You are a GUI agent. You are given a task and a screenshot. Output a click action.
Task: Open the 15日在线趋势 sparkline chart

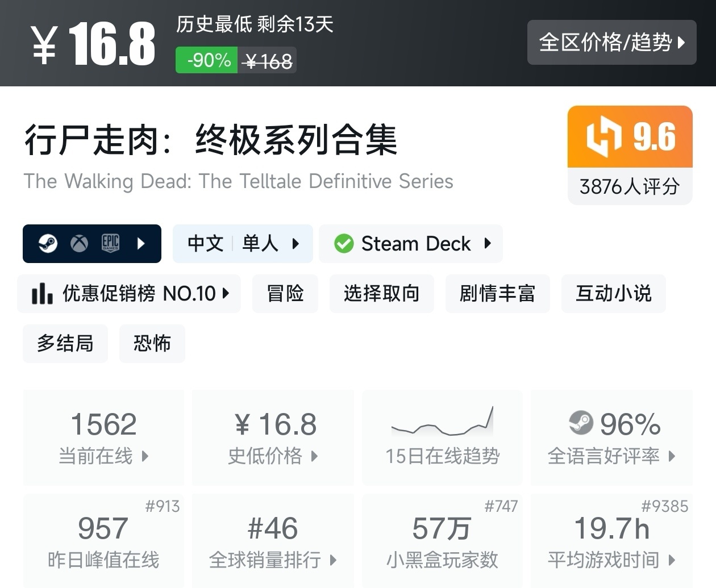[442, 422]
